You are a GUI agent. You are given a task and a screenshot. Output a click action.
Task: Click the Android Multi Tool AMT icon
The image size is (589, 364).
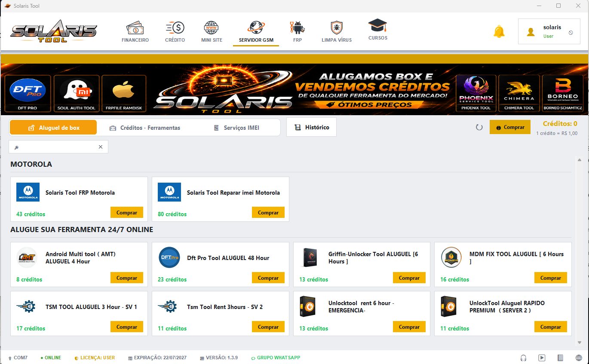pos(27,257)
